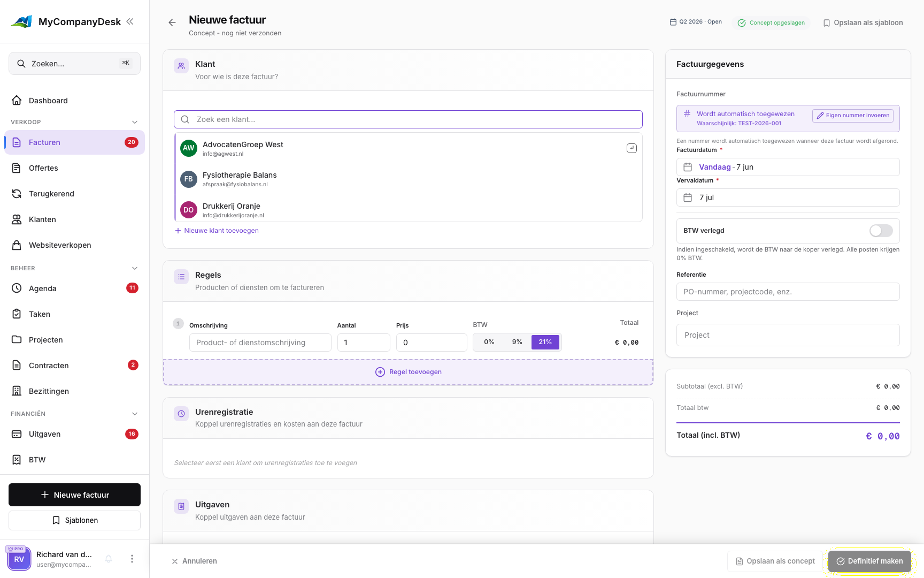Click Regel toevoegen to add a line
The height and width of the screenshot is (578, 924).
[x=409, y=372]
